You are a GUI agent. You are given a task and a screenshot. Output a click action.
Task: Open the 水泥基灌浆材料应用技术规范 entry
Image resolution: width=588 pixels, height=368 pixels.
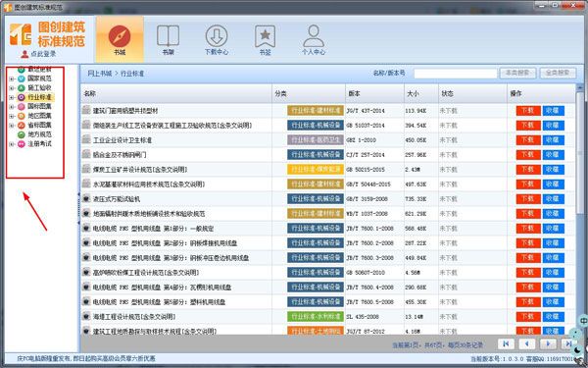(149, 184)
